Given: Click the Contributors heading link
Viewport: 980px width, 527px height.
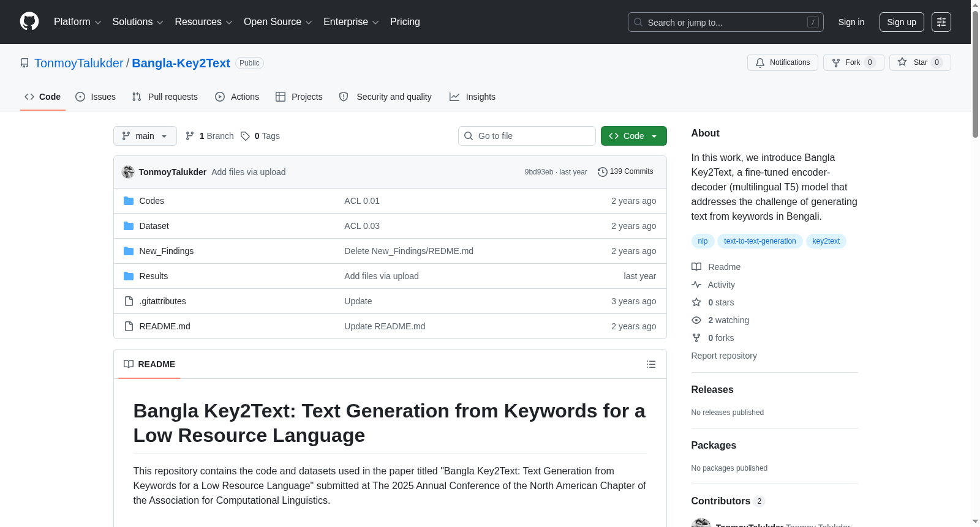Looking at the screenshot, I should 728,501.
